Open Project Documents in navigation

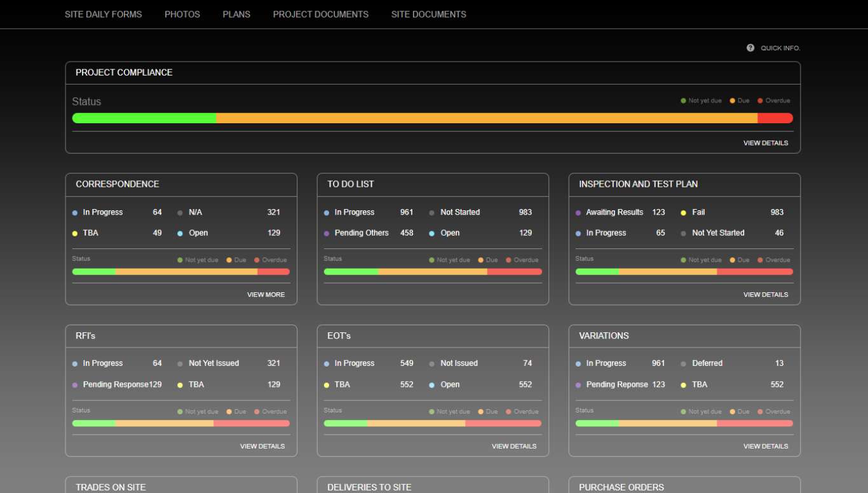(320, 14)
